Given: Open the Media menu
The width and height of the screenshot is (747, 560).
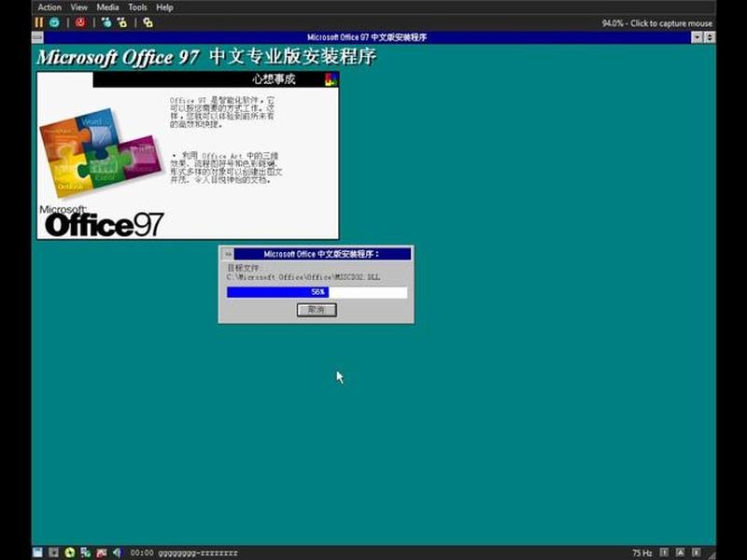Looking at the screenshot, I should (107, 7).
